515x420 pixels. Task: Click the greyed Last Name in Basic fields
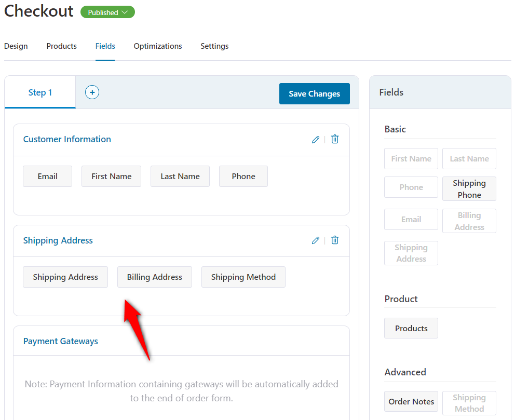click(x=469, y=159)
